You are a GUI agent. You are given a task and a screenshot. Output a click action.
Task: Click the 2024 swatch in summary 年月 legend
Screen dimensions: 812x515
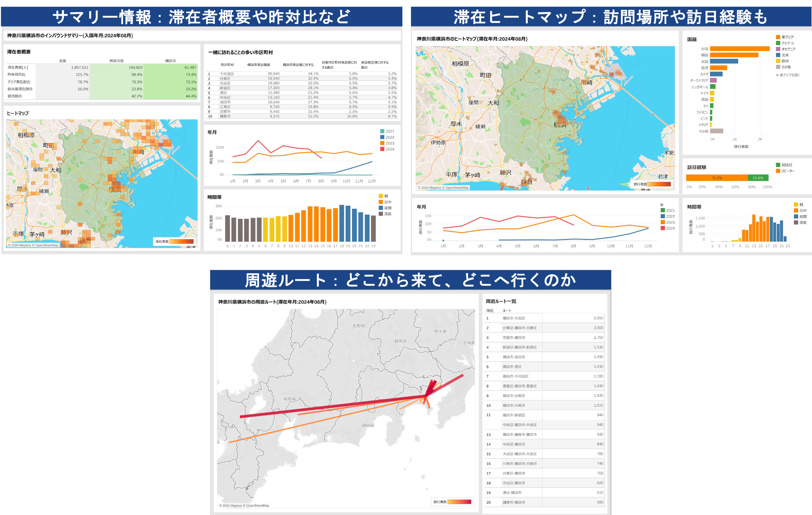(x=382, y=149)
